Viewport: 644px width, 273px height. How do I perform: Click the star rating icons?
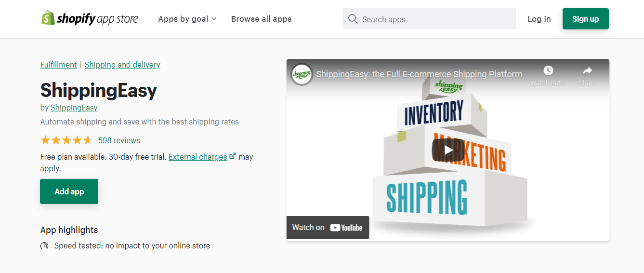[66, 140]
